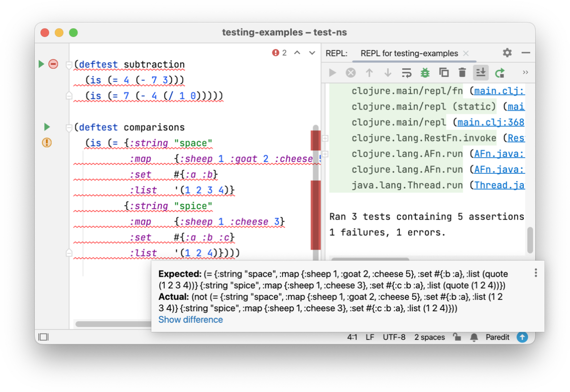Toggle tool window bars icon in status bar
The image size is (570, 392).
click(44, 337)
